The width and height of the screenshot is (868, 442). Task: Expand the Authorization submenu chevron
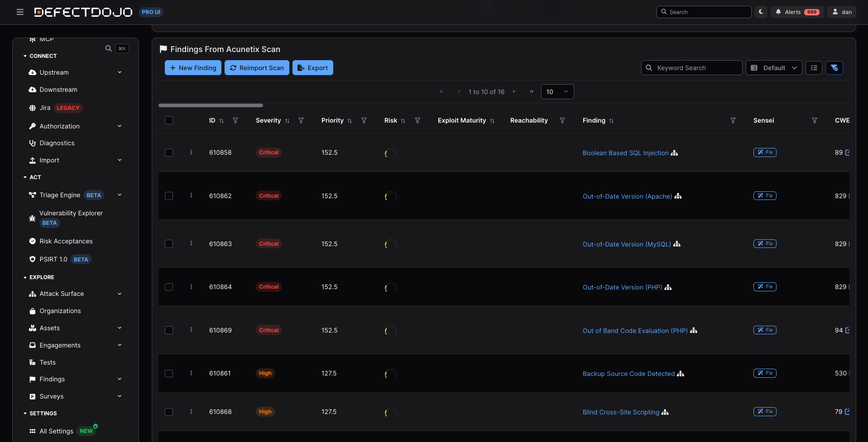120,126
